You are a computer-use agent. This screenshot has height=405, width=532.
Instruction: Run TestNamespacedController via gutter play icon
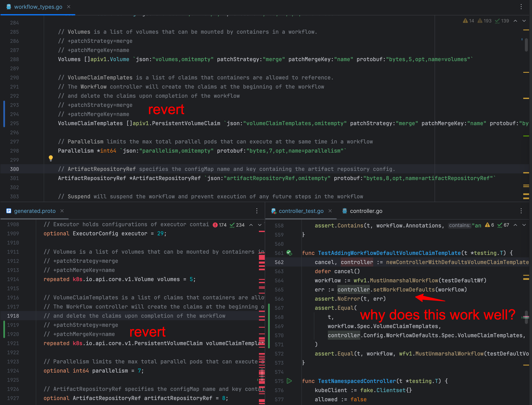289,381
